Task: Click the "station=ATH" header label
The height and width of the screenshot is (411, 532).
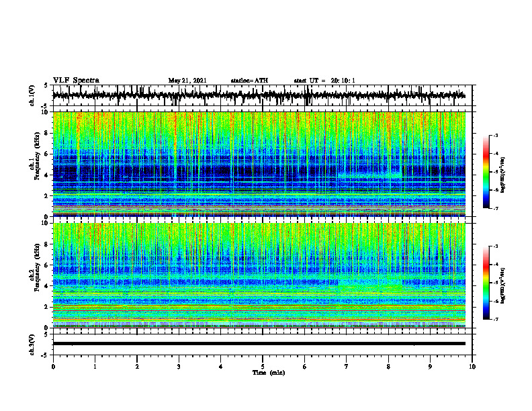Action: pyautogui.click(x=249, y=81)
